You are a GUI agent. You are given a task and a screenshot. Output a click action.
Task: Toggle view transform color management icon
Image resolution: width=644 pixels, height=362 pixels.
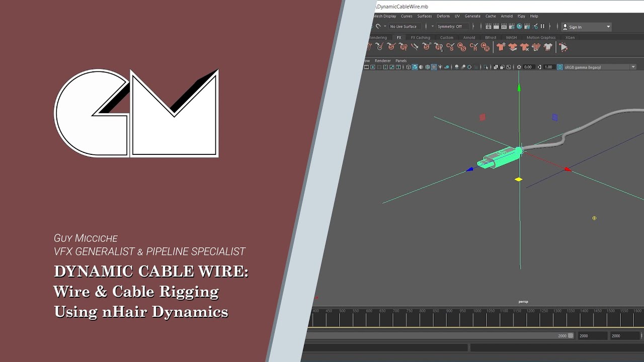pyautogui.click(x=560, y=67)
